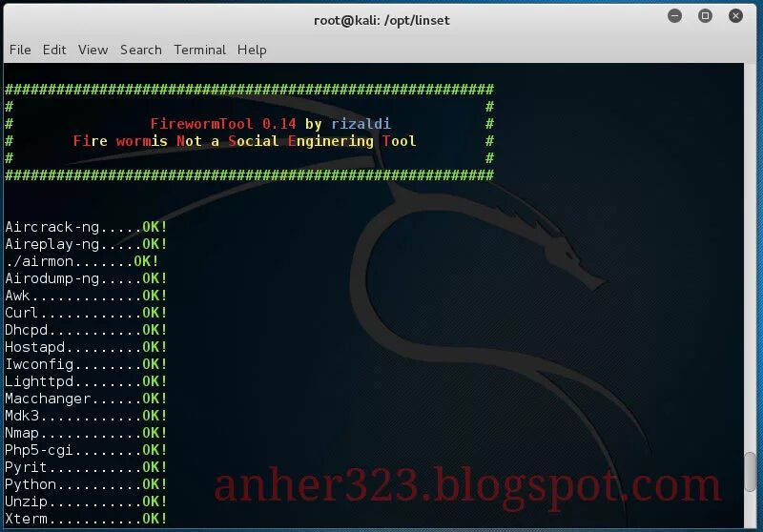The height and width of the screenshot is (532, 763).
Task: Minimize the terminal window
Action: click(674, 16)
